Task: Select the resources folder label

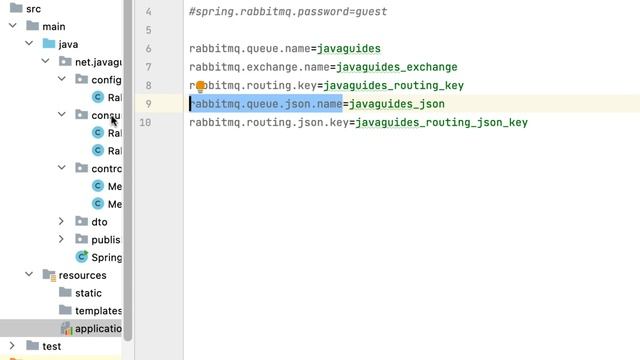Action: [82, 275]
